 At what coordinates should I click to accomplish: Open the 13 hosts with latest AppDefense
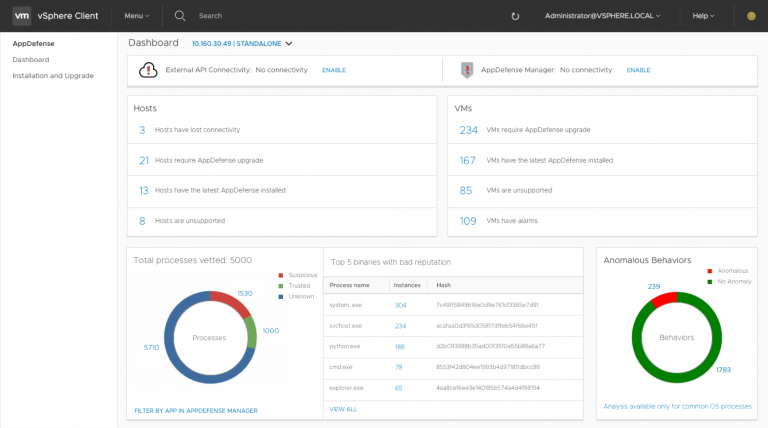144,190
